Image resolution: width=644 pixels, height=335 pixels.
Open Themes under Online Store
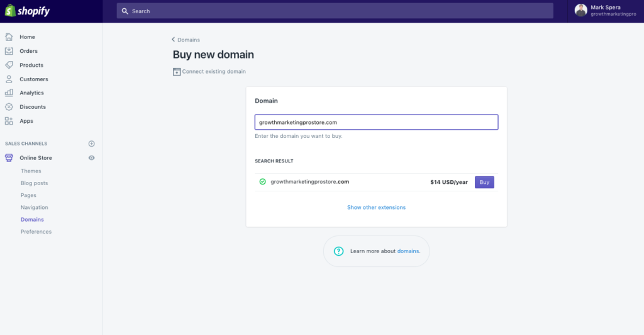click(x=31, y=171)
